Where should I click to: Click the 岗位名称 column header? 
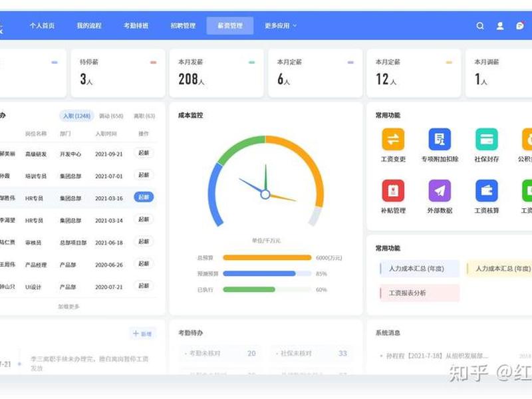click(36, 134)
